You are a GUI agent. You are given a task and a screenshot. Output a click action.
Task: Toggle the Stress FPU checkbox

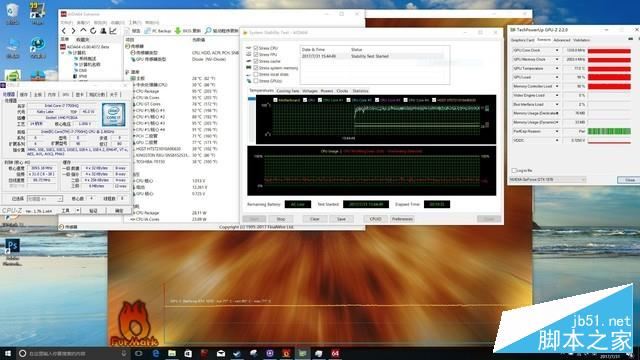pos(256,55)
